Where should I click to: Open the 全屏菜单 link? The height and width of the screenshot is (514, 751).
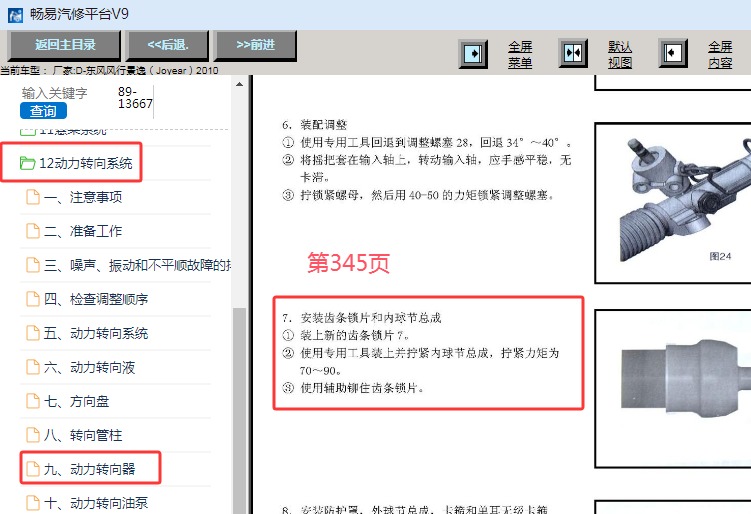[520, 54]
